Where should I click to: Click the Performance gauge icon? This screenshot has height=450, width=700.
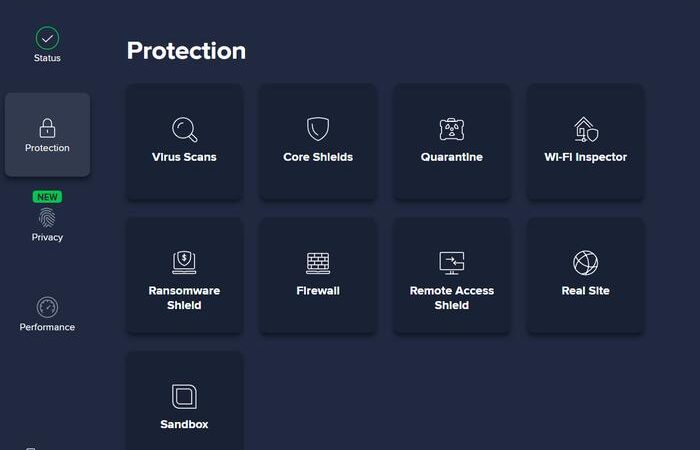(47, 307)
